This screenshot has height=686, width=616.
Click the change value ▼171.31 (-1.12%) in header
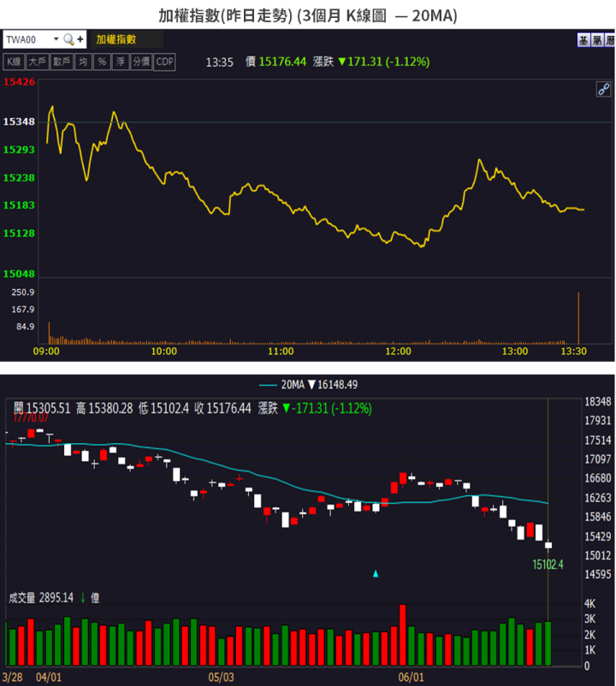(x=384, y=62)
